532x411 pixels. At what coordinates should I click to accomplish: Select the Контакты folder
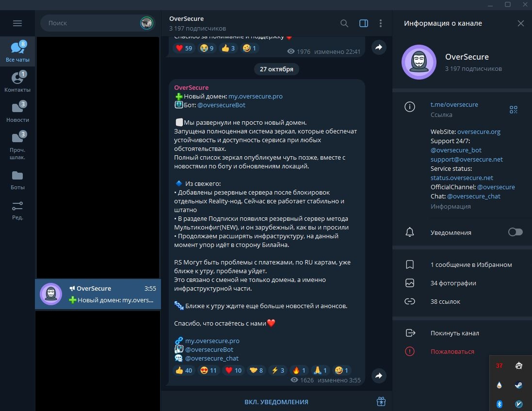click(17, 82)
